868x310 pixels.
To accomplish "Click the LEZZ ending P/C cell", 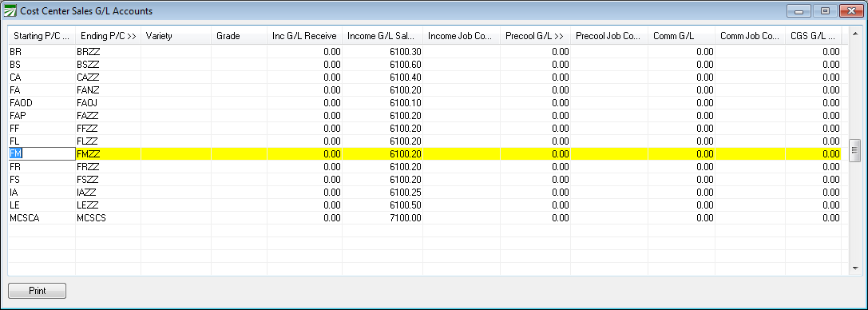I will pos(108,205).
